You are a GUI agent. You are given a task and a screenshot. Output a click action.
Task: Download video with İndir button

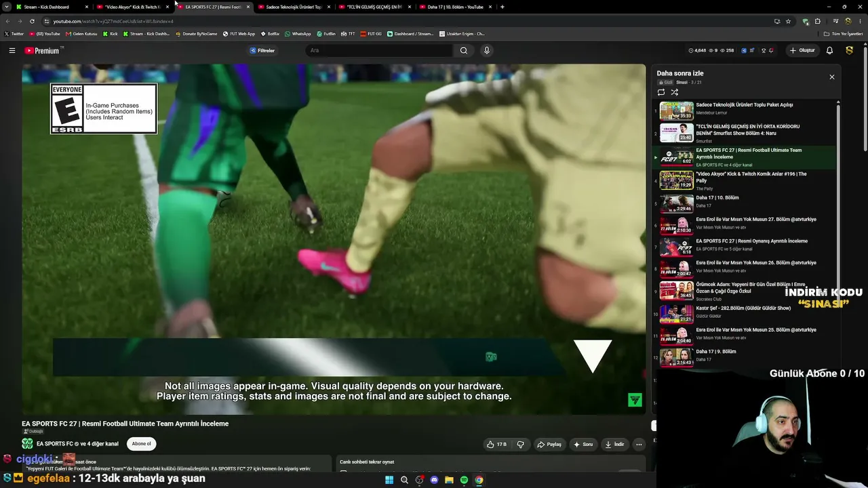(615, 445)
